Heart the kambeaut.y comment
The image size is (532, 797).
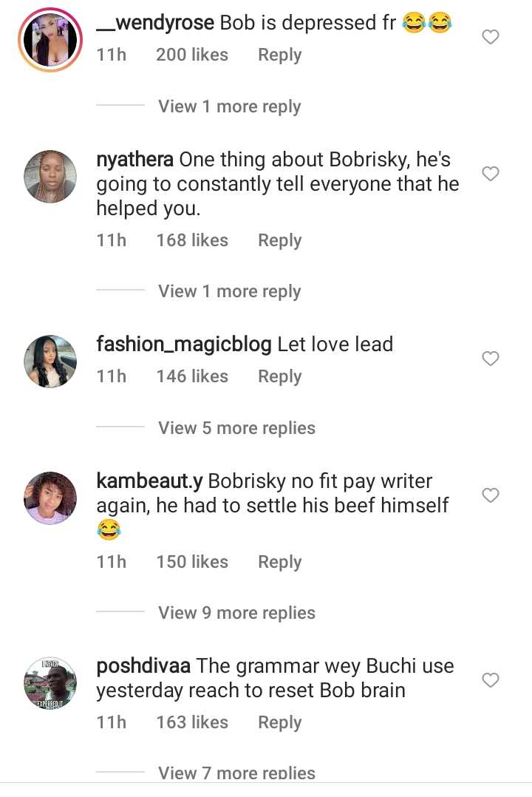[491, 495]
